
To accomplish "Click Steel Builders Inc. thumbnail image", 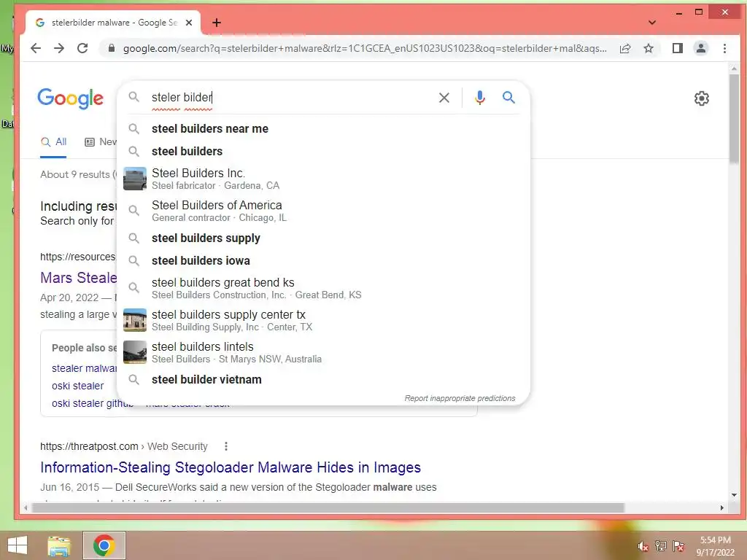I will (x=135, y=179).
